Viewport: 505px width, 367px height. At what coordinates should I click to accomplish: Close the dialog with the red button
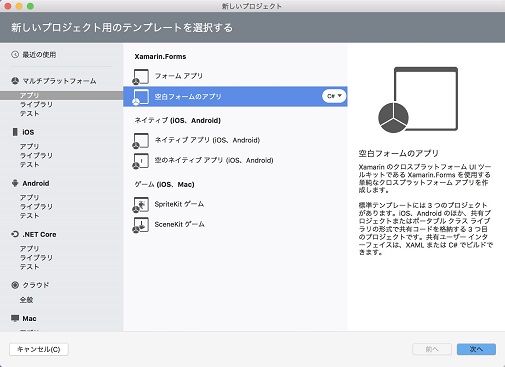point(8,6)
